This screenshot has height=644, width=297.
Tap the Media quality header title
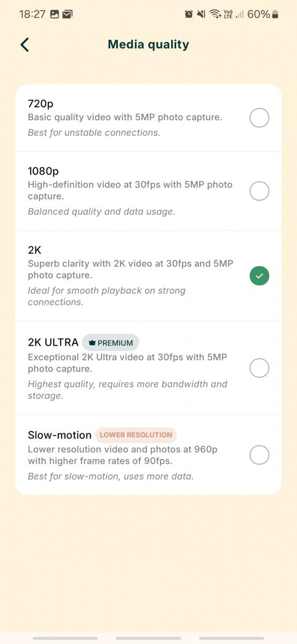148,45
